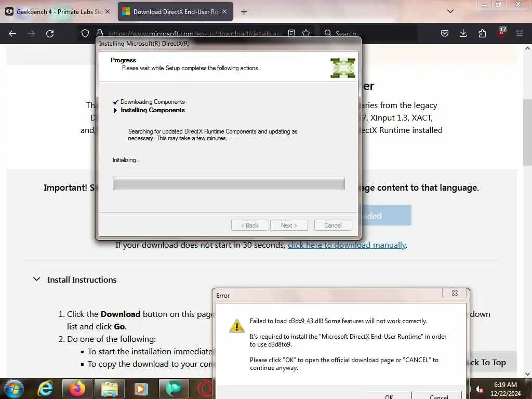Click the red ring taskbar icon
Viewport: 532px width, 399px height.
pos(205,389)
